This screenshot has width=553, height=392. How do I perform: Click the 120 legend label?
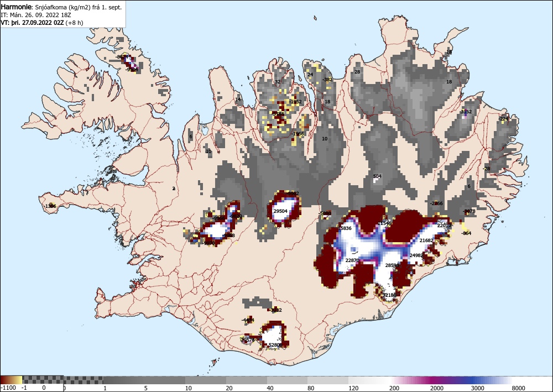pos(354,388)
